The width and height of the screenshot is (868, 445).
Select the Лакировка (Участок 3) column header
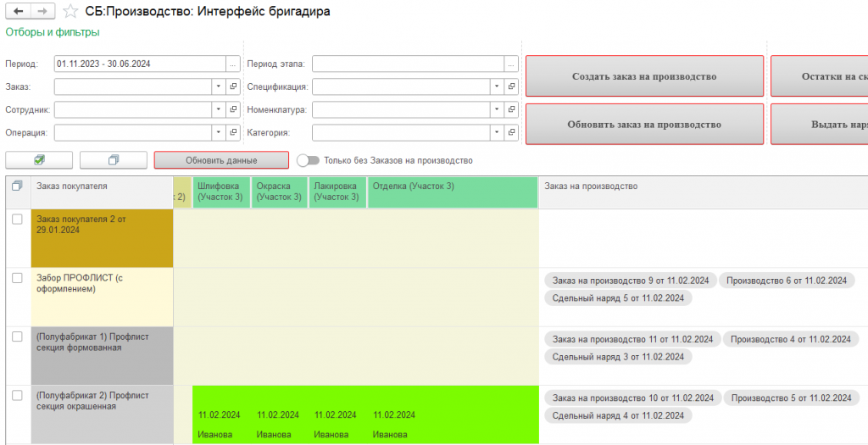pyautogui.click(x=337, y=192)
